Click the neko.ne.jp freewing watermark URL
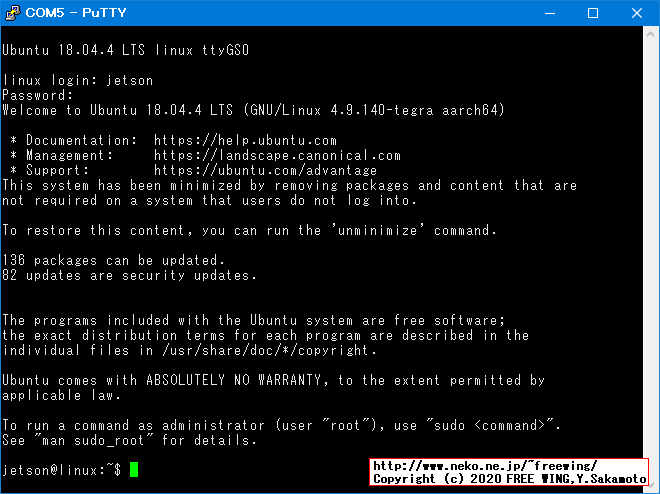 (x=485, y=466)
